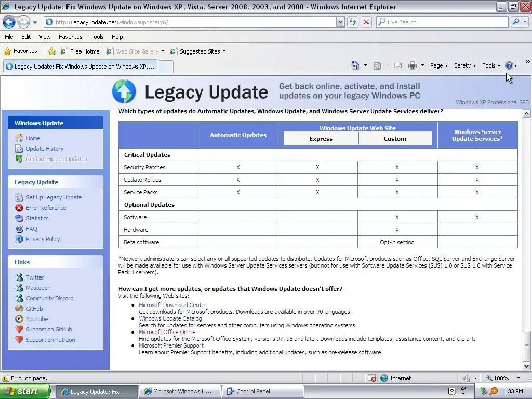532x399 pixels.
Task: Click the RSS feeds icon
Action: click(377, 66)
